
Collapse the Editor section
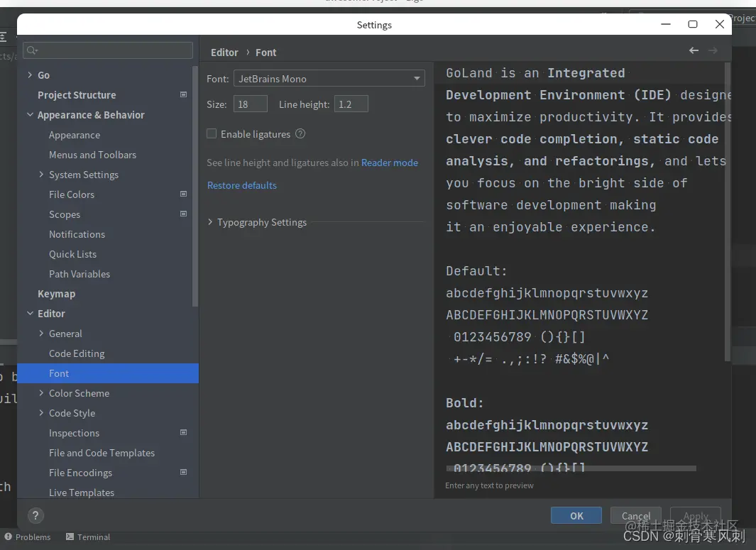pos(30,313)
